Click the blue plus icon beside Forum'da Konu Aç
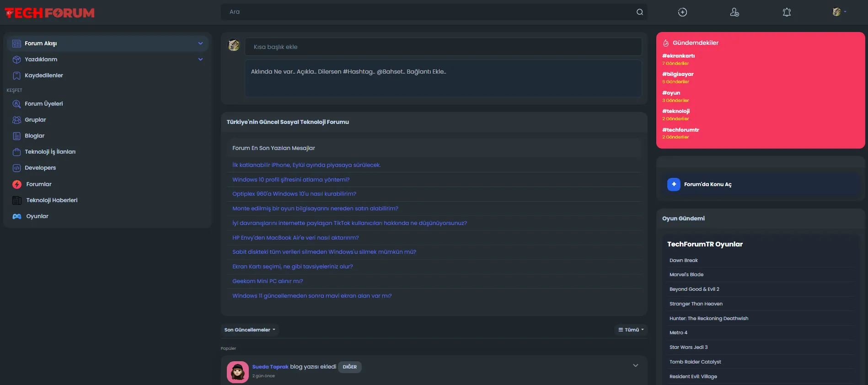868x385 pixels. [674, 184]
